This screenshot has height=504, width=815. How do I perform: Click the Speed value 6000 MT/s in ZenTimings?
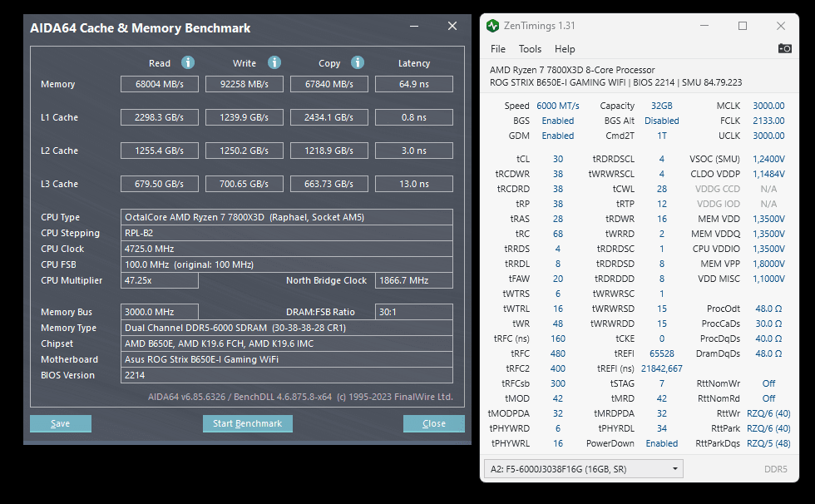558,106
